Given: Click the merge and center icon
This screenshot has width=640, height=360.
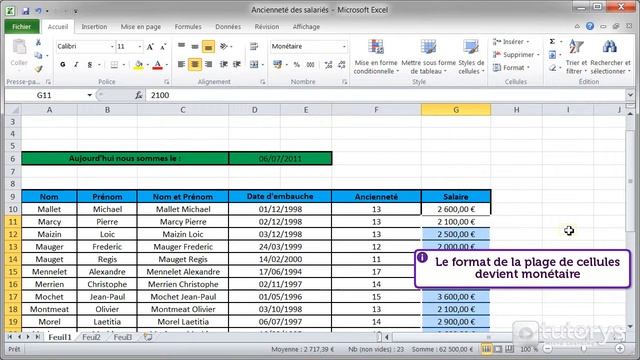Looking at the screenshot, I should tap(254, 64).
